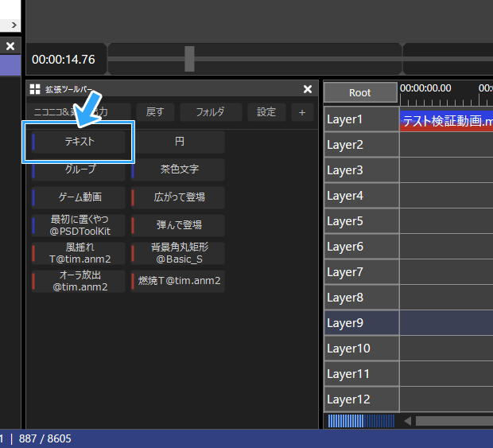Click the Root scene button

point(360,92)
